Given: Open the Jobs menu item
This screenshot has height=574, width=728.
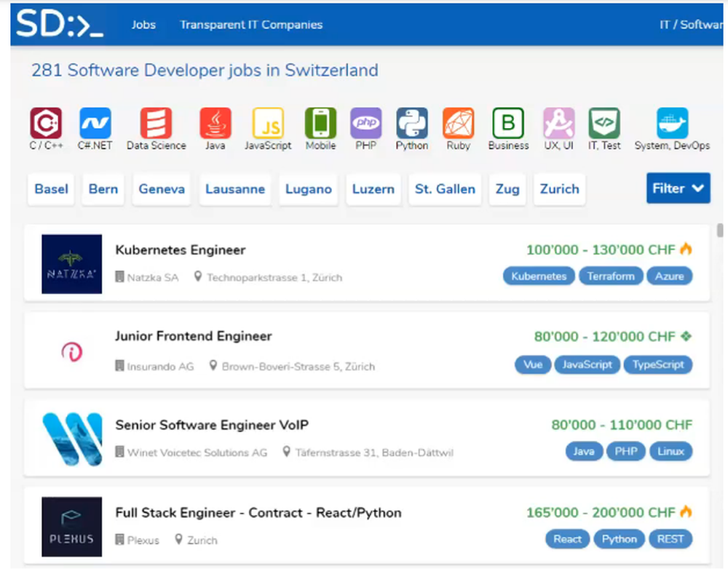Looking at the screenshot, I should (x=143, y=25).
